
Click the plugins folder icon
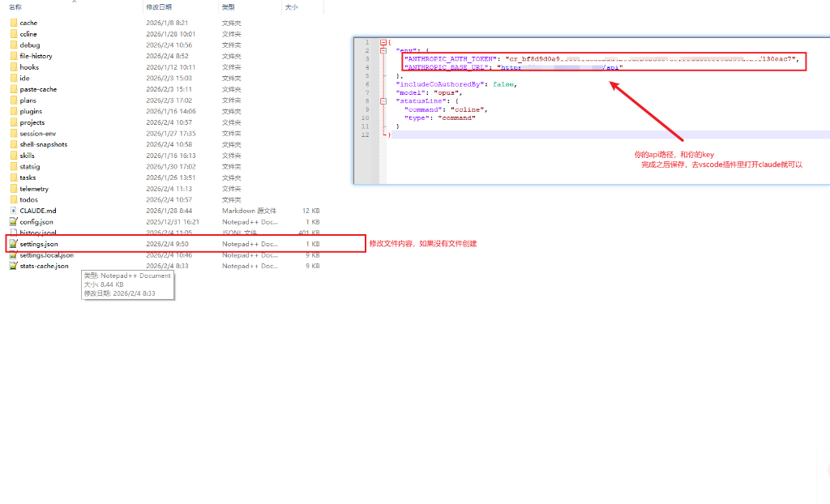click(x=14, y=111)
